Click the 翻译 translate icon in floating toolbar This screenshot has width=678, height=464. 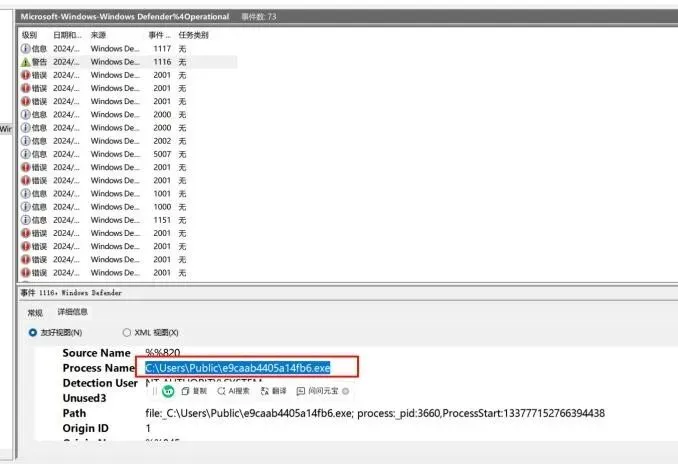click(x=265, y=391)
